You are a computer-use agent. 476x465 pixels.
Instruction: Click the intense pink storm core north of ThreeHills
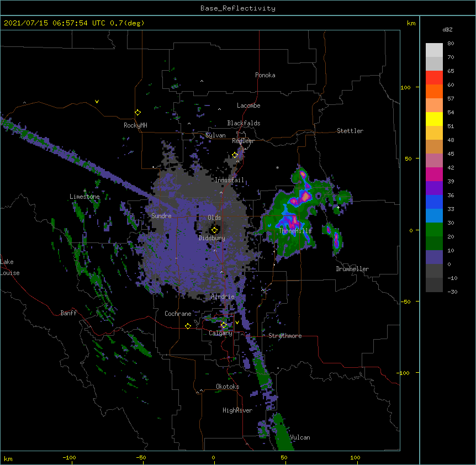point(305,197)
